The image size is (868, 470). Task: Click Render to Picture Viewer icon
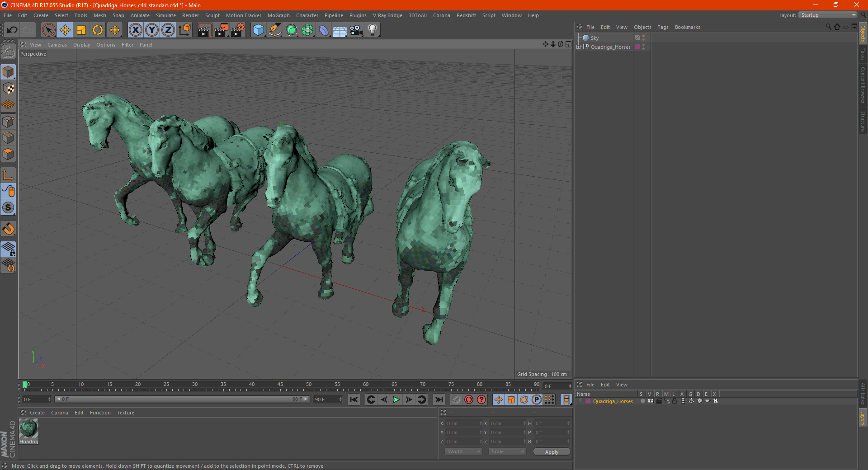[x=221, y=30]
